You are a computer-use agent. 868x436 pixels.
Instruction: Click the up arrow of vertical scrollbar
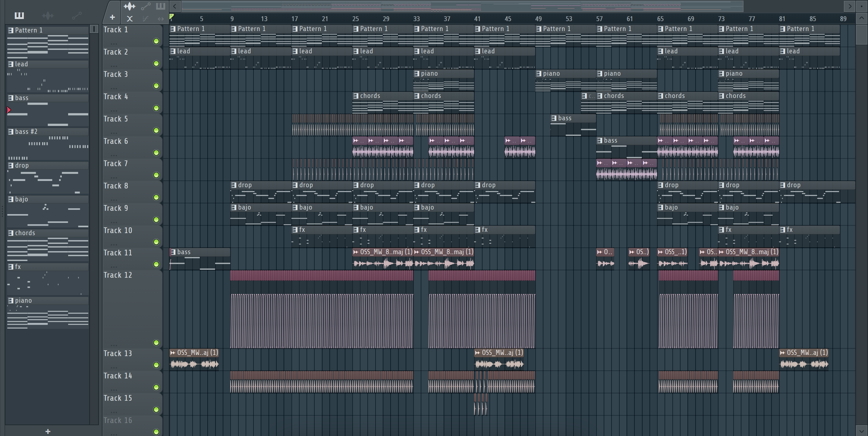[862, 18]
